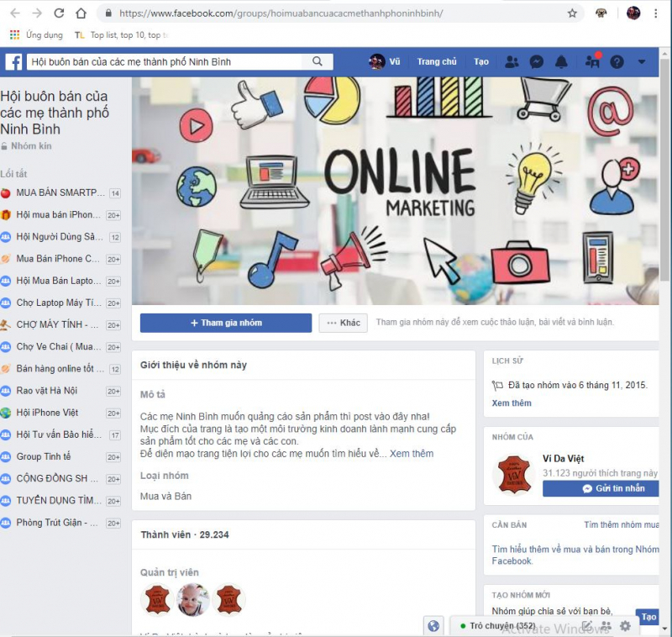
Task: Click the Facebook logo icon
Action: point(13,62)
